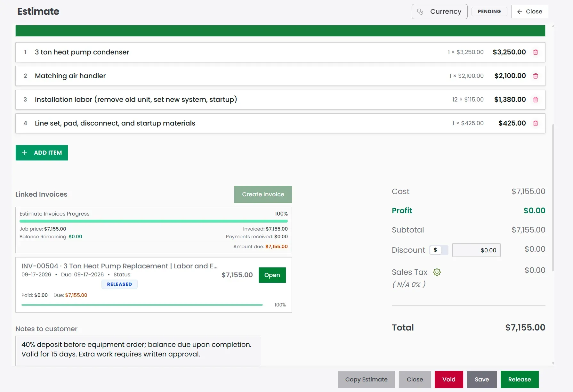Click the $3,250.00 line total
573x392 pixels.
[509, 52]
